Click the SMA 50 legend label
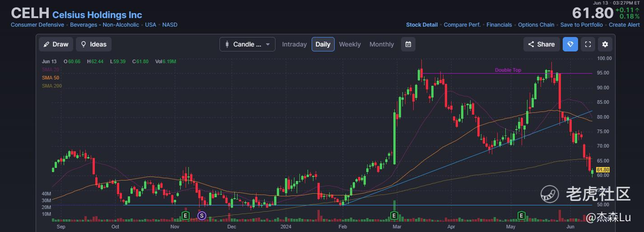 (x=50, y=78)
